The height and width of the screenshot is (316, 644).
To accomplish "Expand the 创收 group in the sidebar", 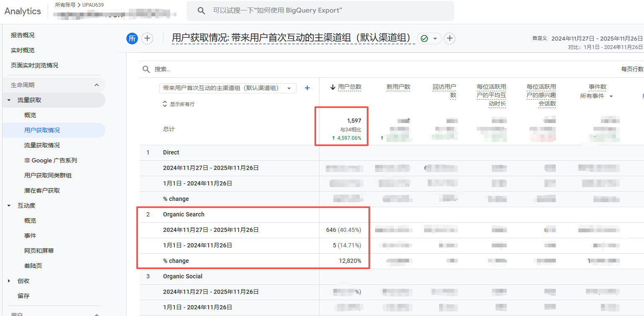I will coord(9,281).
